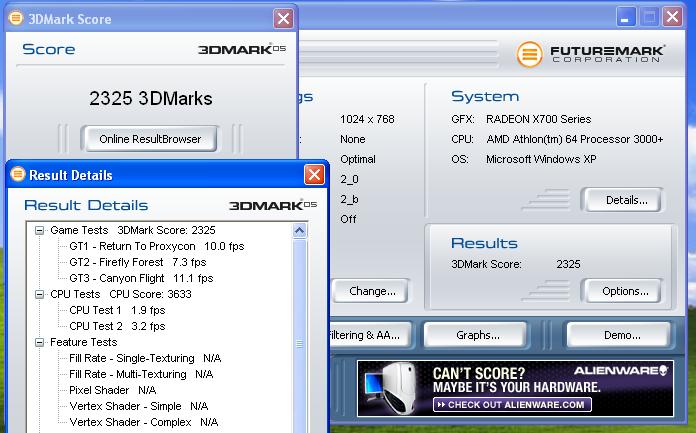696x433 pixels.
Task: Select GT3 - Canyon Flight row
Action: pyautogui.click(x=141, y=278)
